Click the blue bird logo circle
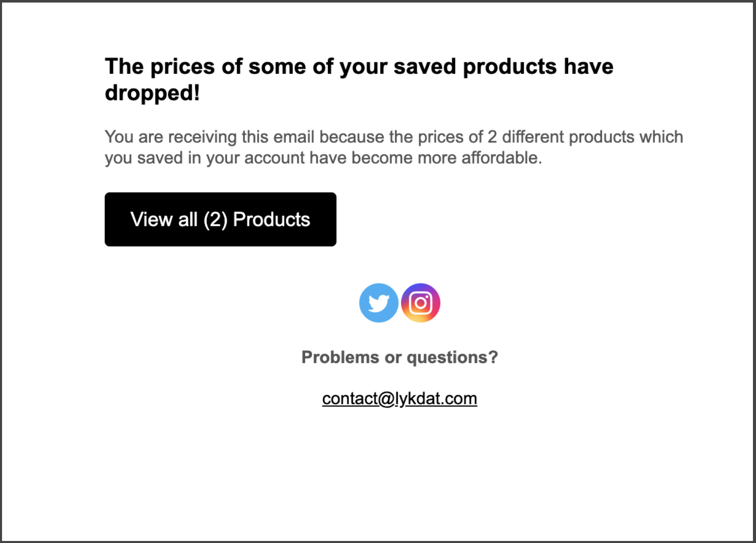This screenshot has width=756, height=543. pos(379,303)
